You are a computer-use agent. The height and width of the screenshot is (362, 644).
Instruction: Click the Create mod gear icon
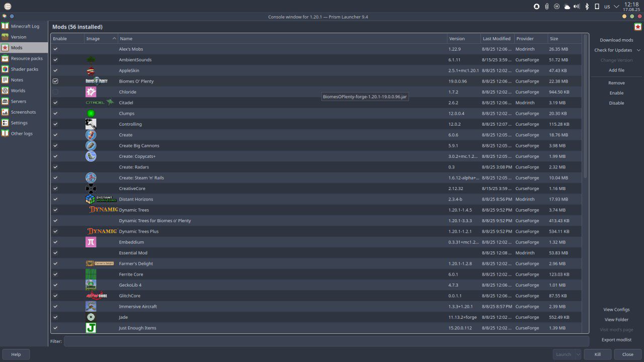[91, 135]
